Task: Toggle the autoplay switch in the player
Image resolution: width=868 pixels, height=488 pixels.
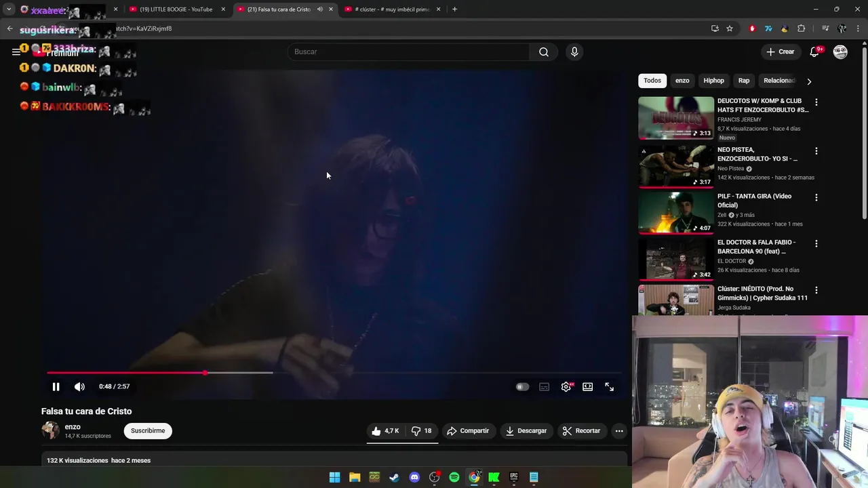Action: [x=522, y=387]
